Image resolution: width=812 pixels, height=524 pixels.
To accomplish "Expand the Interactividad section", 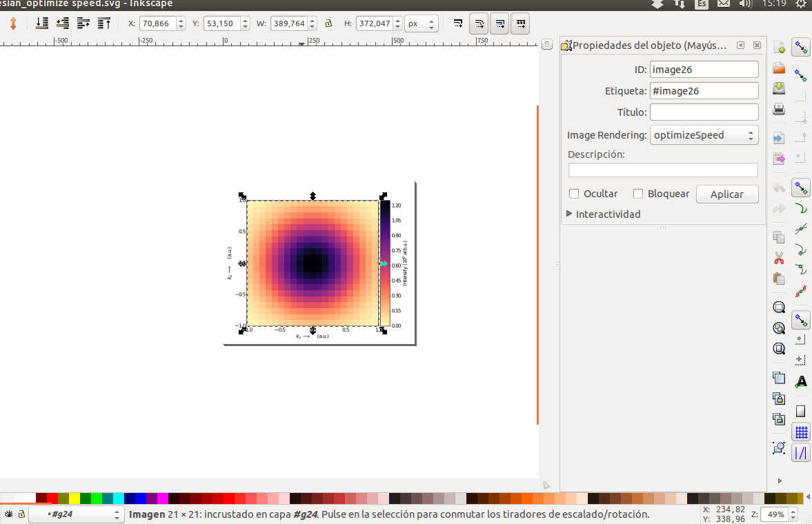I will pyautogui.click(x=569, y=214).
